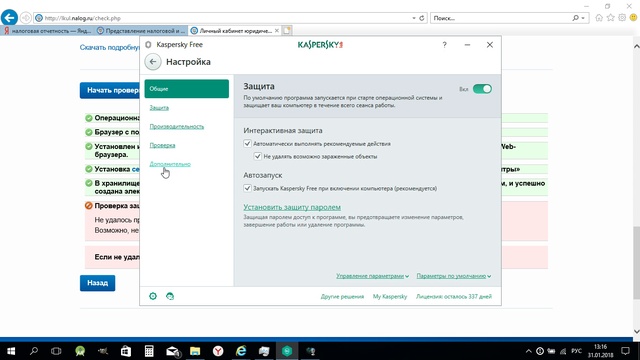Open the 'Дополнительно' settings section
This screenshot has height=360, width=640.
[x=170, y=164]
